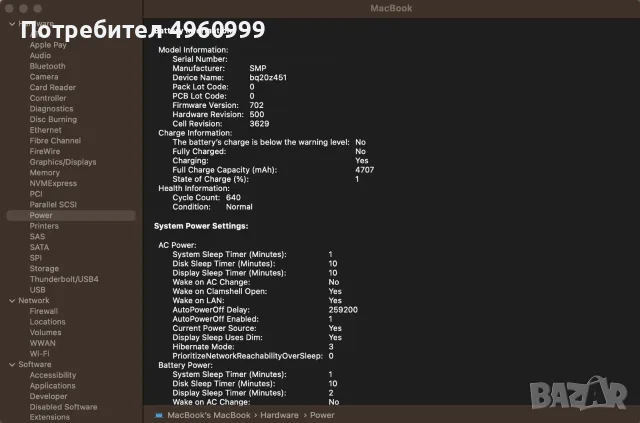Click "MacBook's MacBook" in the path bar
The width and height of the screenshot is (640, 423).
click(x=209, y=415)
